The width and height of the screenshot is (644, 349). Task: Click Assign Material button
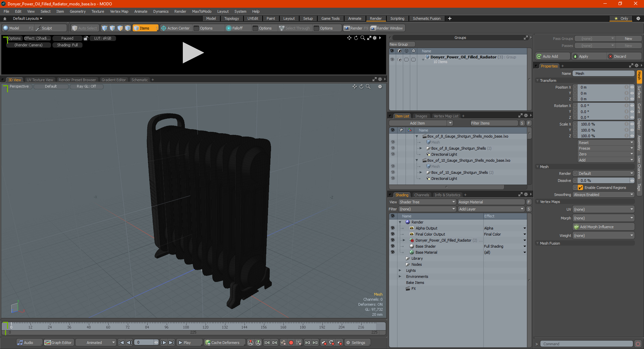point(491,202)
